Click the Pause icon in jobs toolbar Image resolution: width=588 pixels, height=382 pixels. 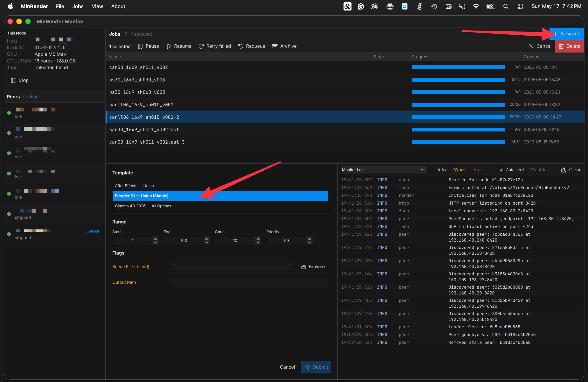coord(140,46)
